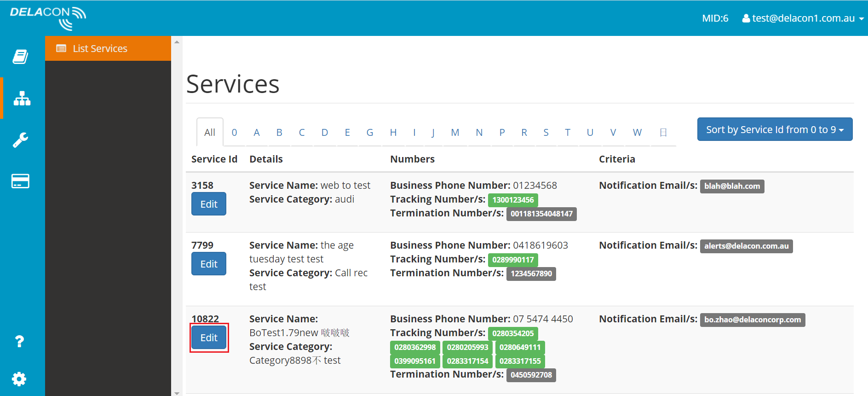Viewport: 868px width, 396px height.
Task: Filter services by letter C
Action: click(x=302, y=133)
